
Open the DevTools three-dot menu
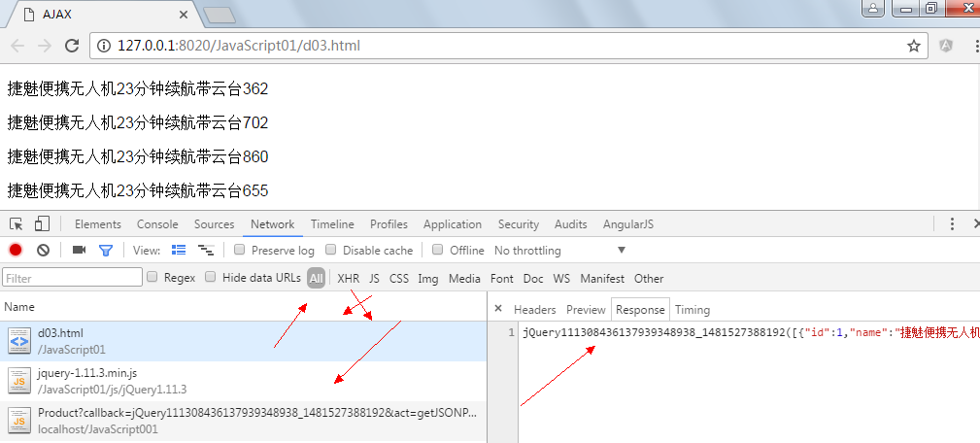[x=952, y=223]
